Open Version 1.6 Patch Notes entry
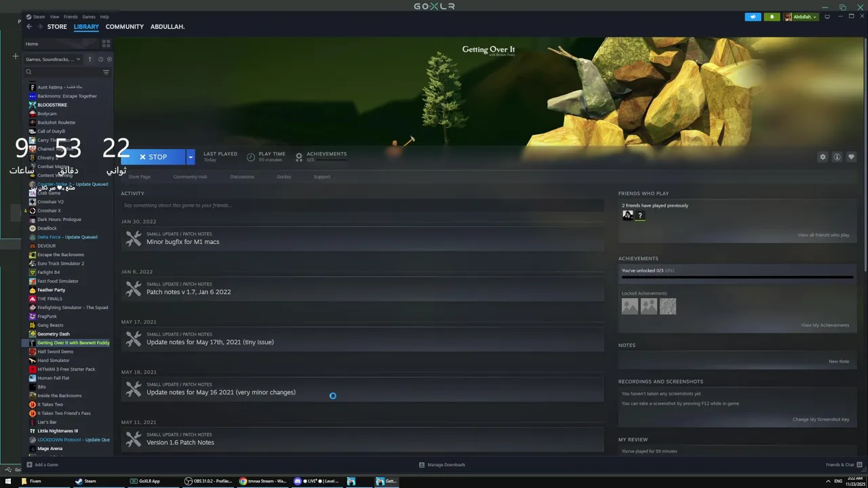Viewport: 868px width, 488px height. tap(180, 443)
